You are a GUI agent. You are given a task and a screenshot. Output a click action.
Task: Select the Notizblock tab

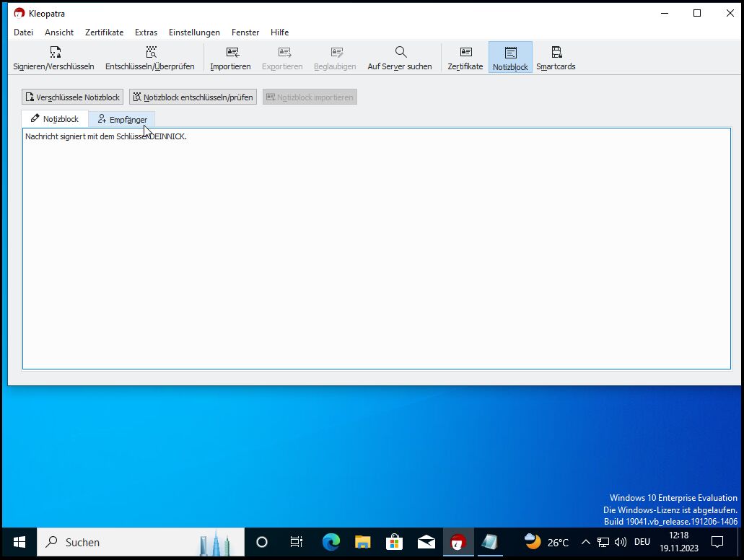click(55, 119)
